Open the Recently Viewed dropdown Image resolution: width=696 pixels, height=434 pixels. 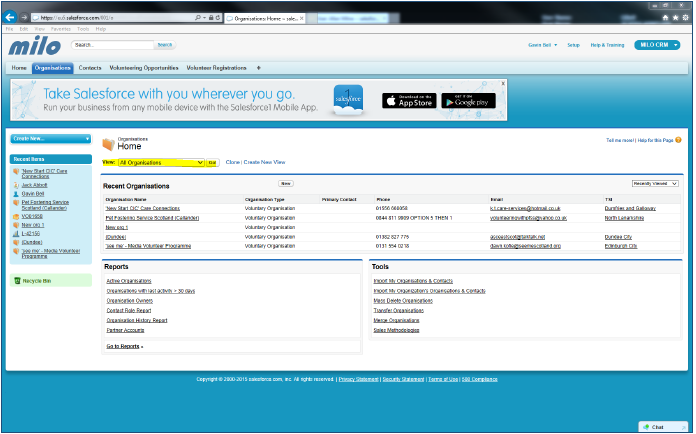pyautogui.click(x=655, y=184)
